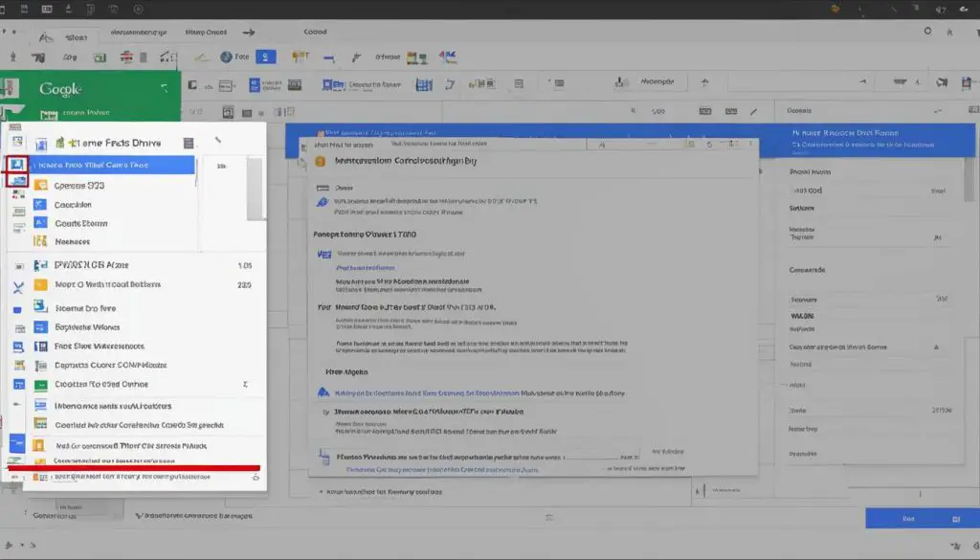Screen dimensions: 980x560
Task: Click the blue triangle icon in dialog
Action: coord(323,392)
